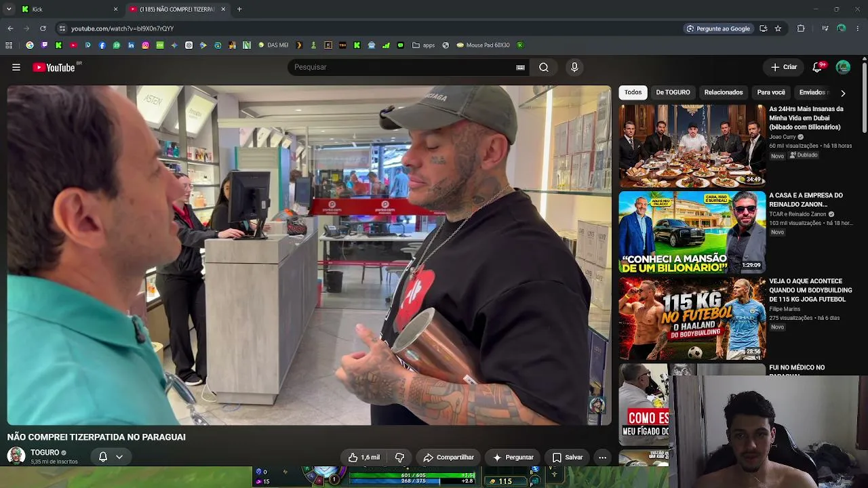Select the Para você filter chip

771,93
